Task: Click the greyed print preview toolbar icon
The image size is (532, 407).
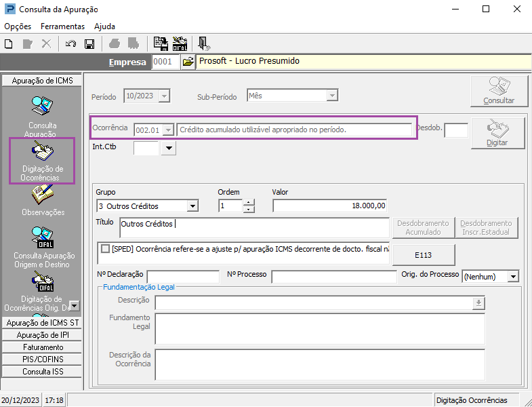Action: pyautogui.click(x=134, y=44)
